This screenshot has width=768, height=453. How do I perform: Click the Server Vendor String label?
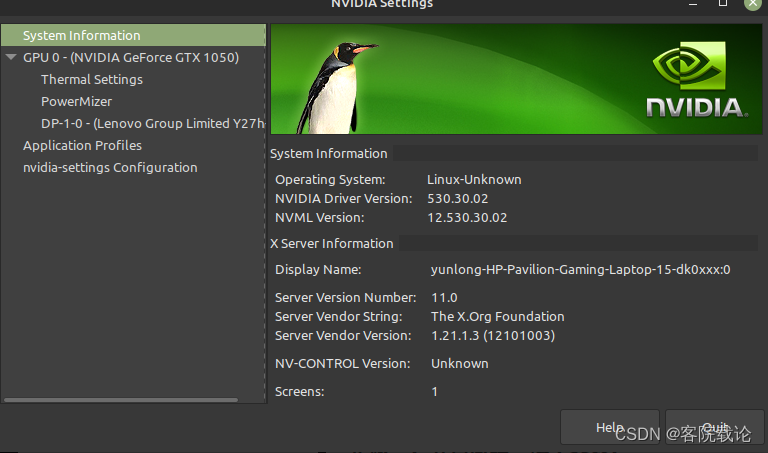338,317
